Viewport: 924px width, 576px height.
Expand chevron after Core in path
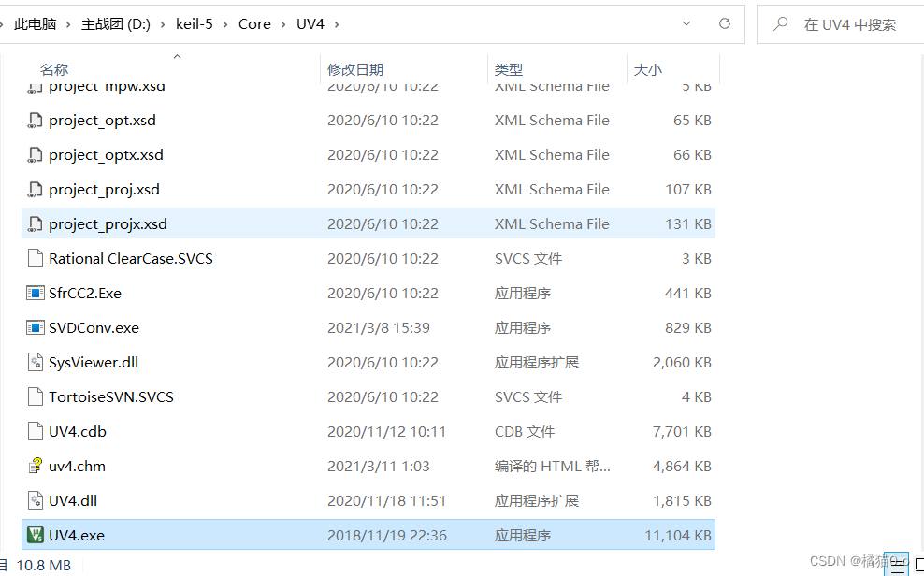pyautogui.click(x=283, y=24)
